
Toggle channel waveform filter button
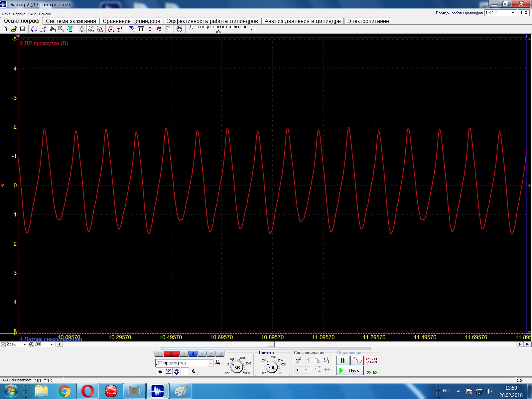coord(168,372)
